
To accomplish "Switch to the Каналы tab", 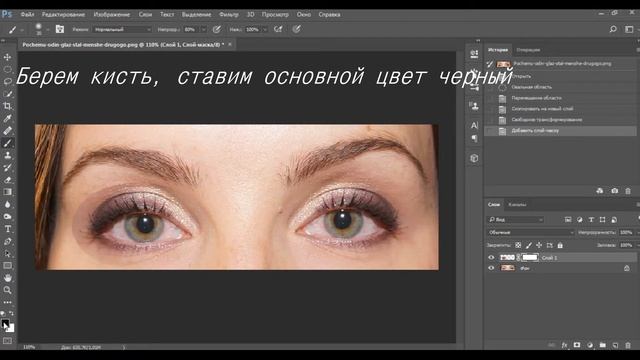I will 517,204.
